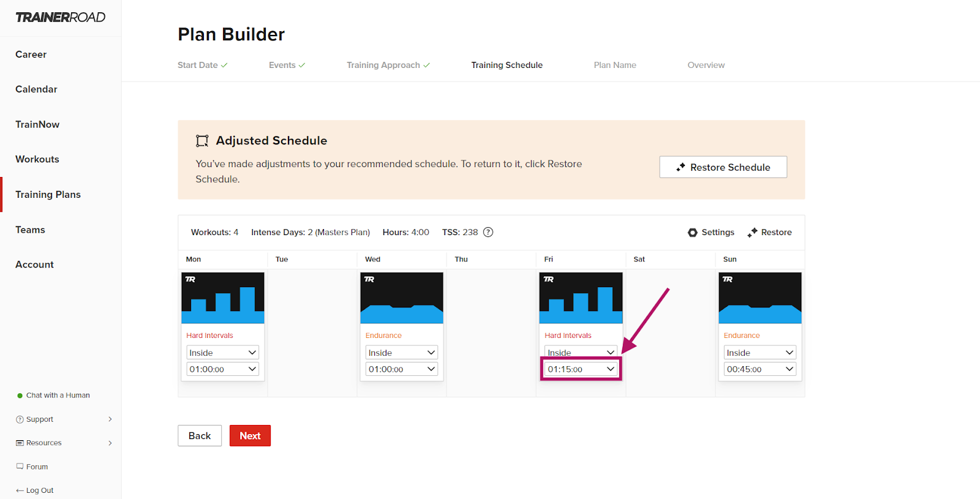Open TrainNow from the sidebar
This screenshot has height=499, width=980.
point(37,124)
